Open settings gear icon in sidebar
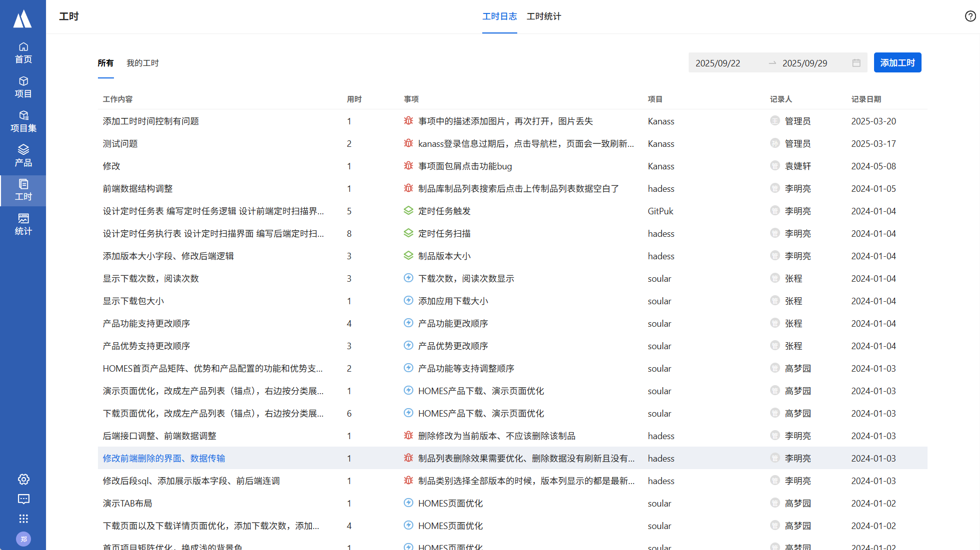This screenshot has width=980, height=550. (23, 480)
